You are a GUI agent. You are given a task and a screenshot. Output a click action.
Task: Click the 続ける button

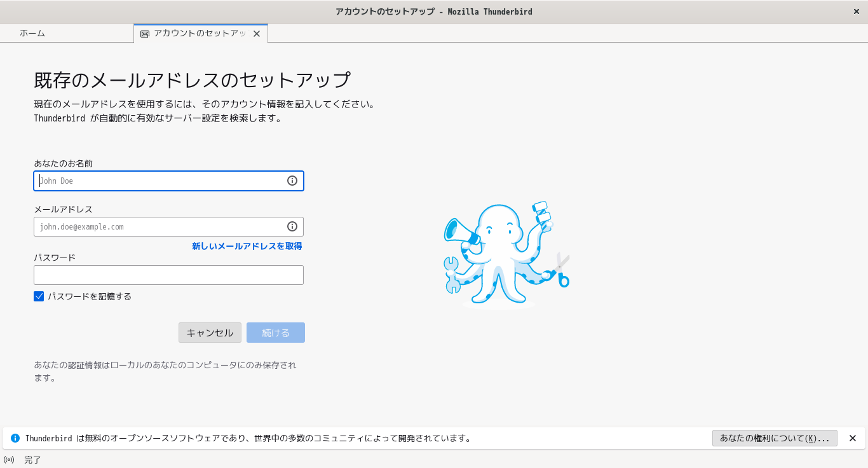[276, 333]
